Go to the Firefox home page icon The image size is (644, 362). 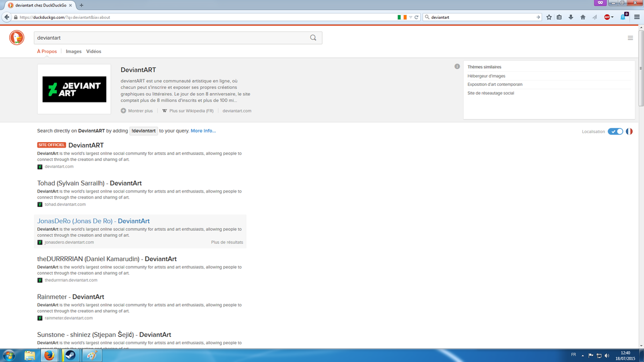(583, 17)
